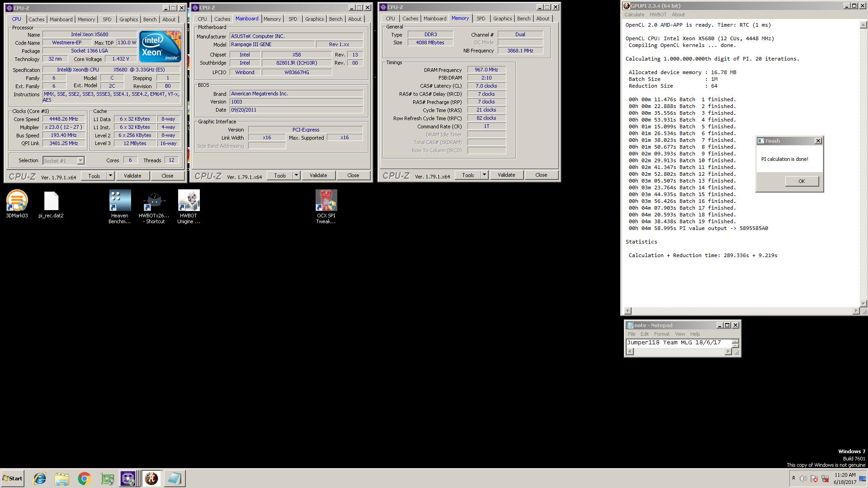Click the Intel Xeon inside logo
This screenshot has width=868, height=488.
[x=160, y=47]
